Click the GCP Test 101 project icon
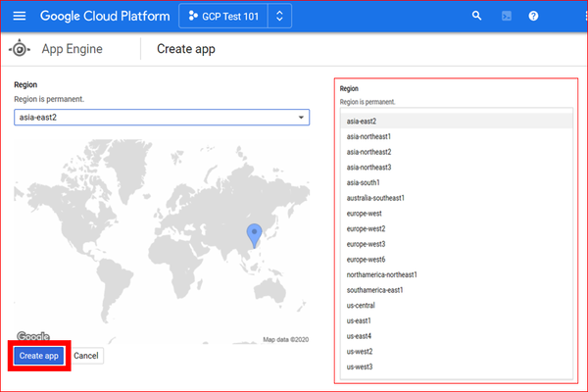Screen dimensions: 588x392 tap(193, 16)
